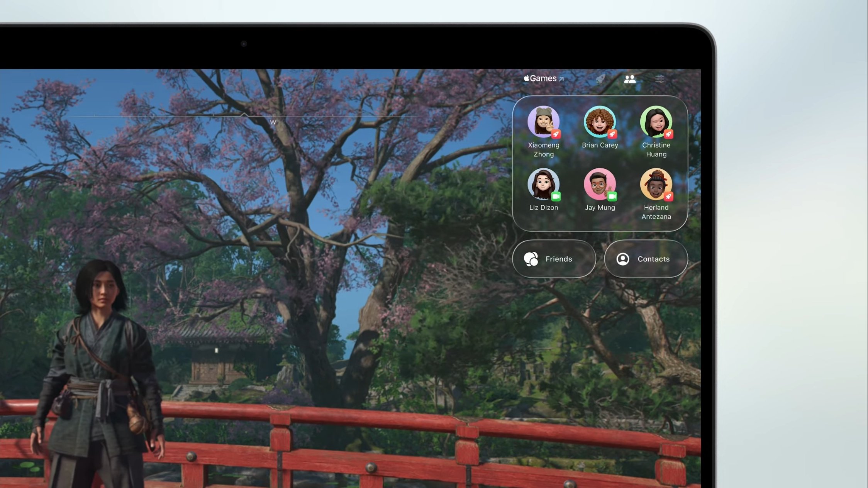Open the Friends button
The height and width of the screenshot is (488, 868).
click(x=554, y=259)
